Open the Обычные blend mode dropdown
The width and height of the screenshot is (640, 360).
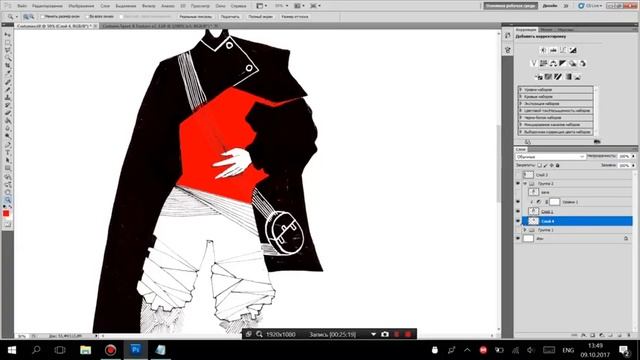[x=550, y=157]
